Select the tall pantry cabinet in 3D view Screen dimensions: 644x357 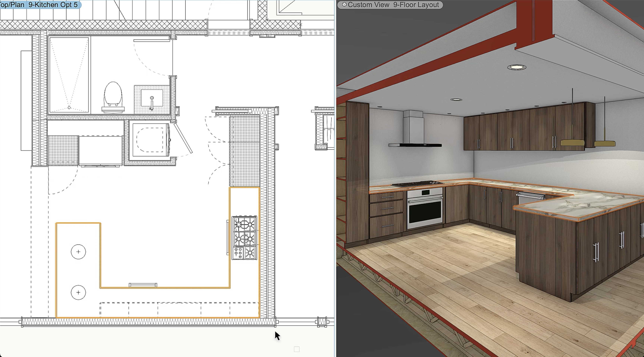(x=357, y=170)
